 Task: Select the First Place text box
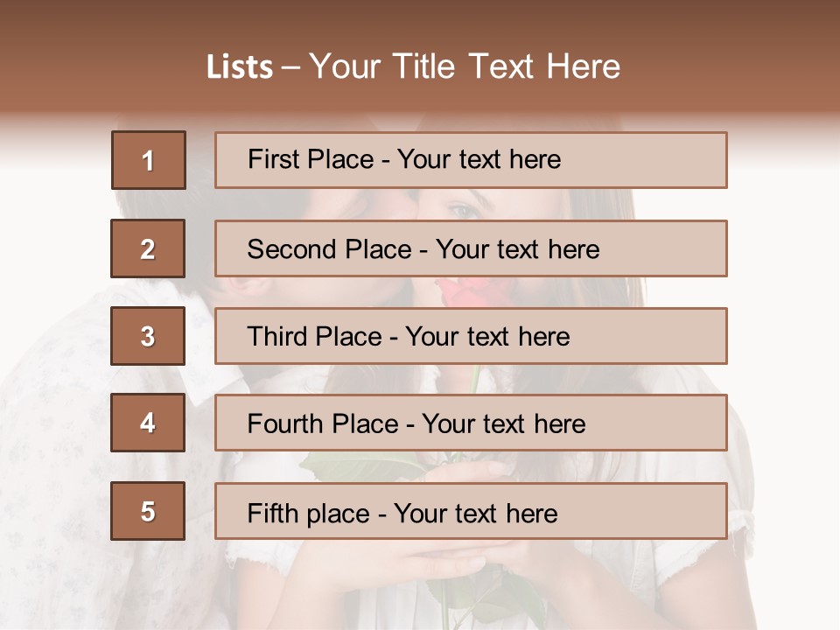(471, 160)
